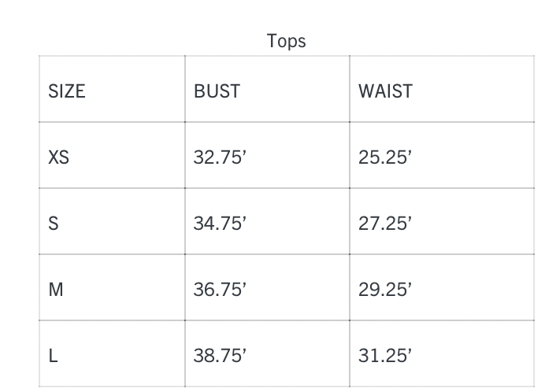Viewport: 545px width, 392px height.
Task: Select the WAIST column header cell
Action: click(x=385, y=91)
